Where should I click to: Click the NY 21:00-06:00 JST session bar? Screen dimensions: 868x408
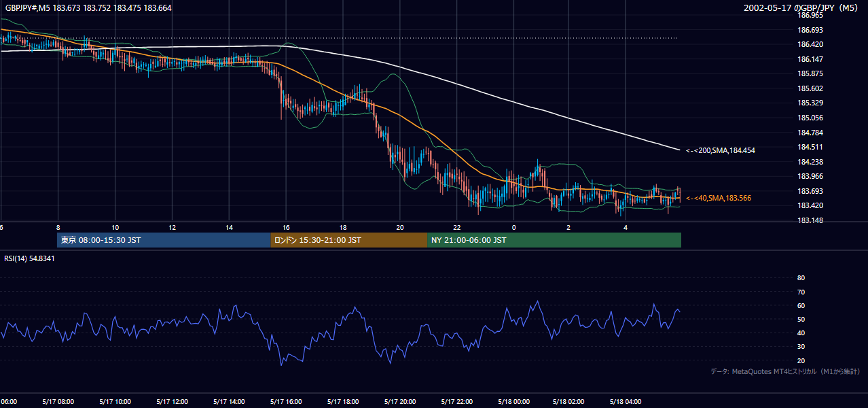pyautogui.click(x=554, y=240)
